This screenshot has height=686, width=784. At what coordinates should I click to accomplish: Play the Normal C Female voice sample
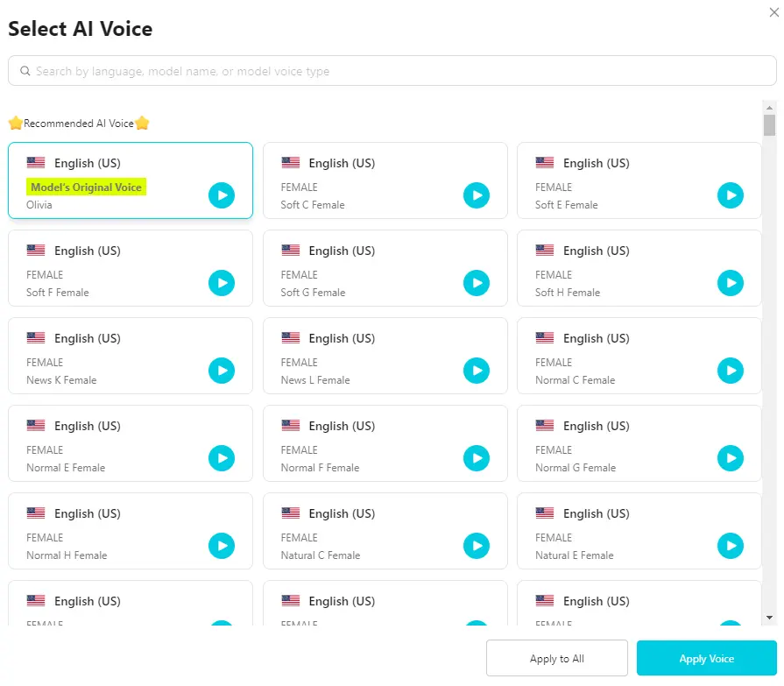click(x=731, y=371)
